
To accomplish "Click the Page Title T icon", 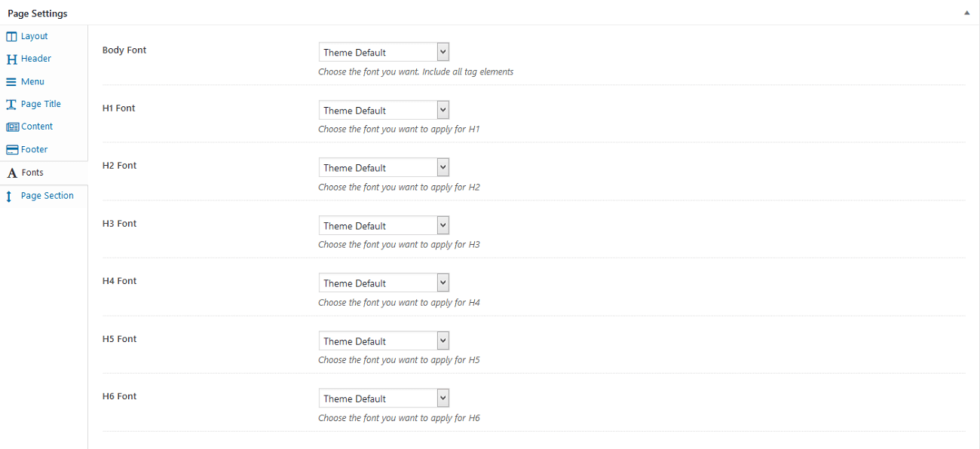I will 11,104.
